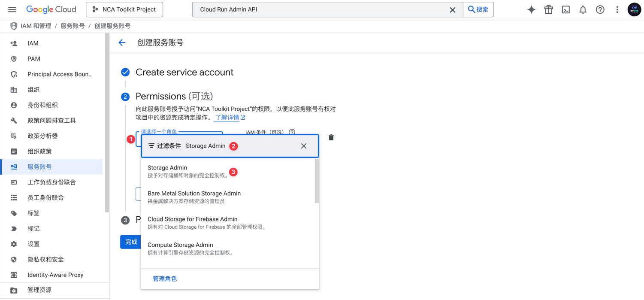
Task: View notifications via the bell icon
Action: coord(583,9)
